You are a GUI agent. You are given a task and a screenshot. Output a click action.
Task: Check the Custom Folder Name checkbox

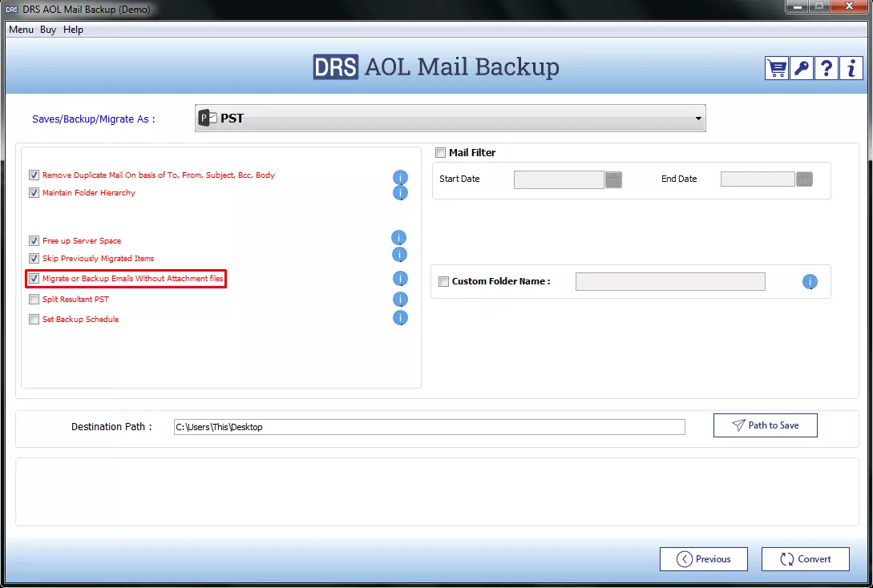[x=444, y=281]
